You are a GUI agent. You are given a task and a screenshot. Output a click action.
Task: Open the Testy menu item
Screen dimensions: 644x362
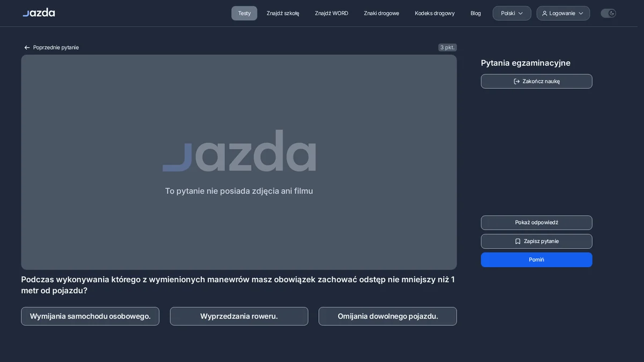[244, 13]
